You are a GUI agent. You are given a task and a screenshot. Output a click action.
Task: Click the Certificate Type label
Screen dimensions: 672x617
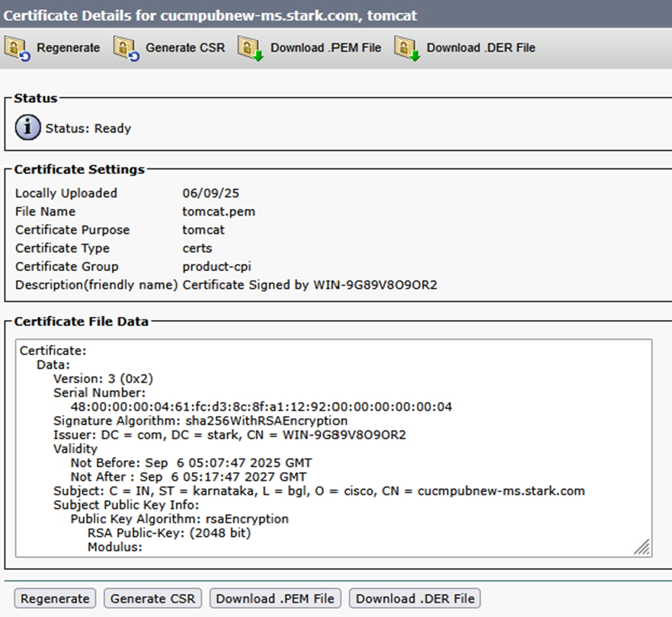pyautogui.click(x=62, y=248)
